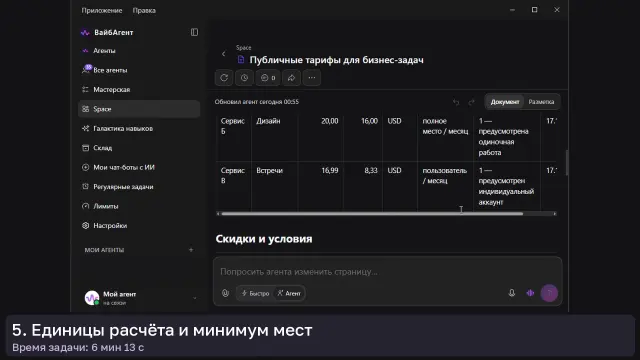Send the message with purple button
The height and width of the screenshot is (360, 640).
pos(549,293)
